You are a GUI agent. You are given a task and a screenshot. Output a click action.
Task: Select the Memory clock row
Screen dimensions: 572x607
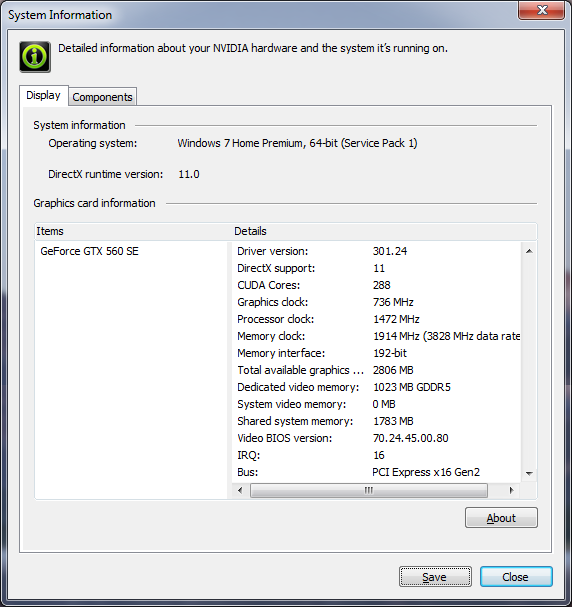[x=376, y=336]
